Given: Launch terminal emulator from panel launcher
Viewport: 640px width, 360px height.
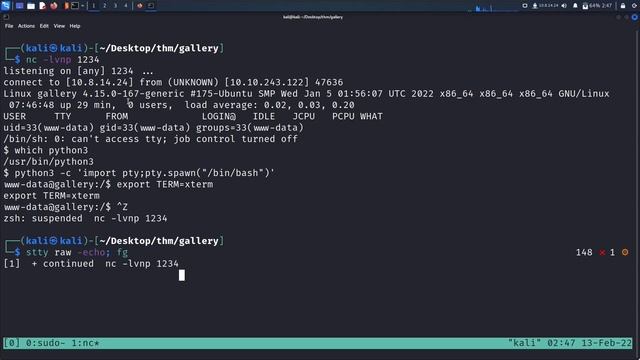Looking at the screenshot, I should click(75, 6).
